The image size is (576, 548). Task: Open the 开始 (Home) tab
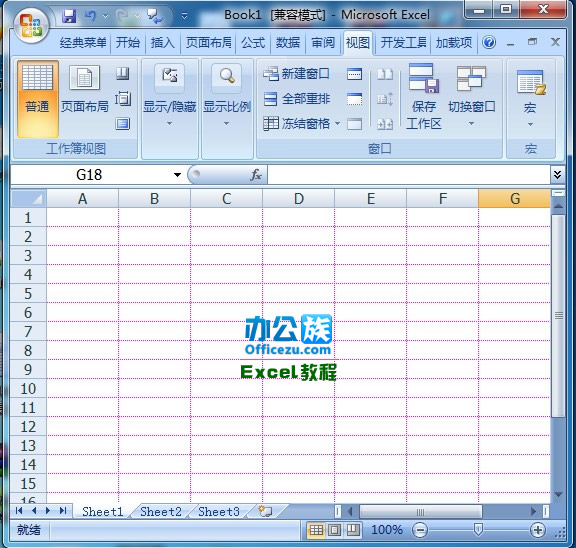coord(128,43)
